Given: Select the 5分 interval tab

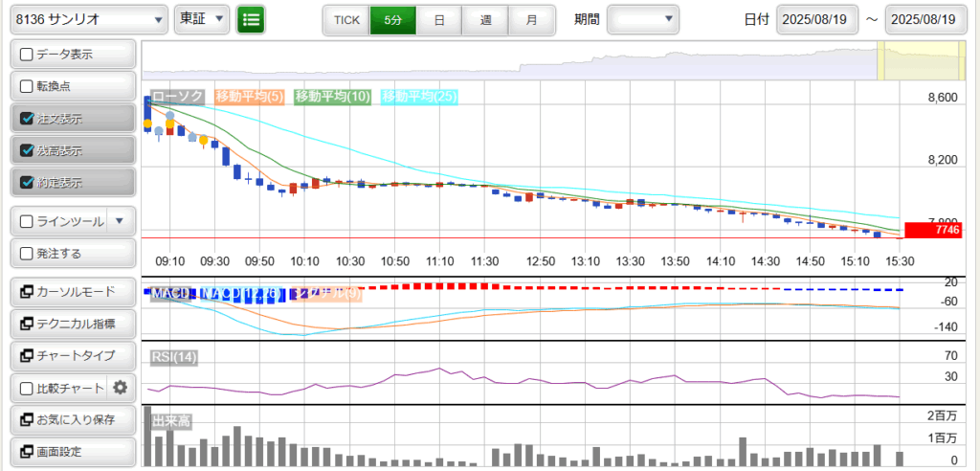Looking at the screenshot, I should 393,20.
